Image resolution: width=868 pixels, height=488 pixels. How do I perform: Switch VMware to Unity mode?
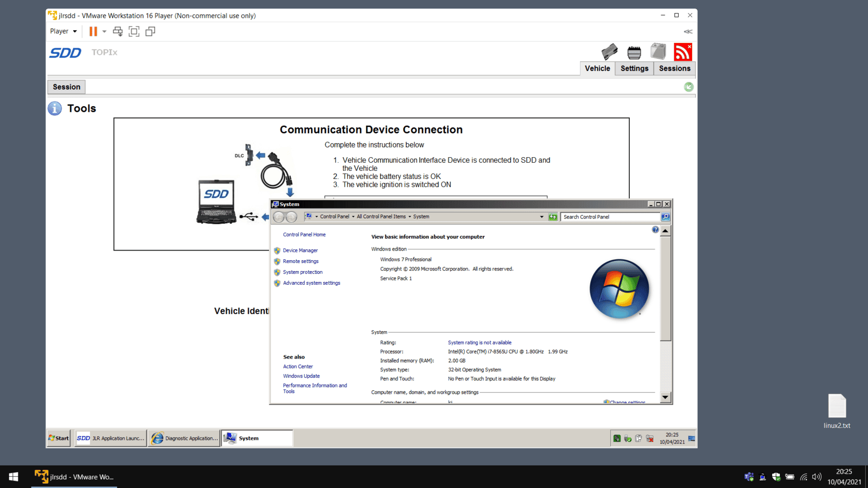(x=150, y=31)
